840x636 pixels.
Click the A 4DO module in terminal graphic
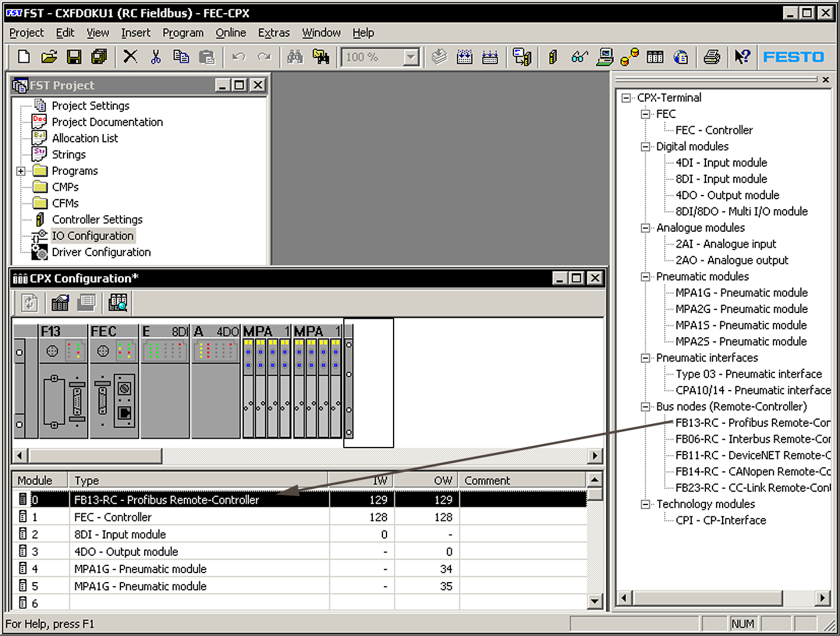216,381
